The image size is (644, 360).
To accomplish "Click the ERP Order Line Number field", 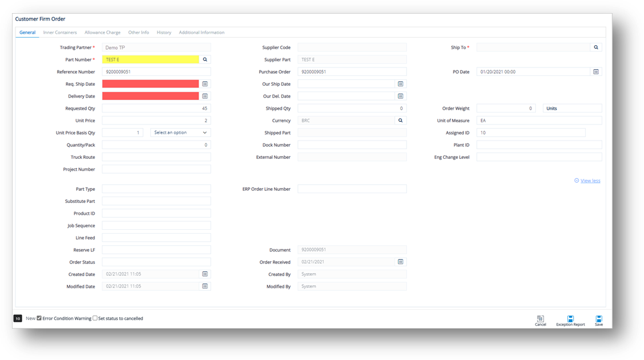I will 352,189.
